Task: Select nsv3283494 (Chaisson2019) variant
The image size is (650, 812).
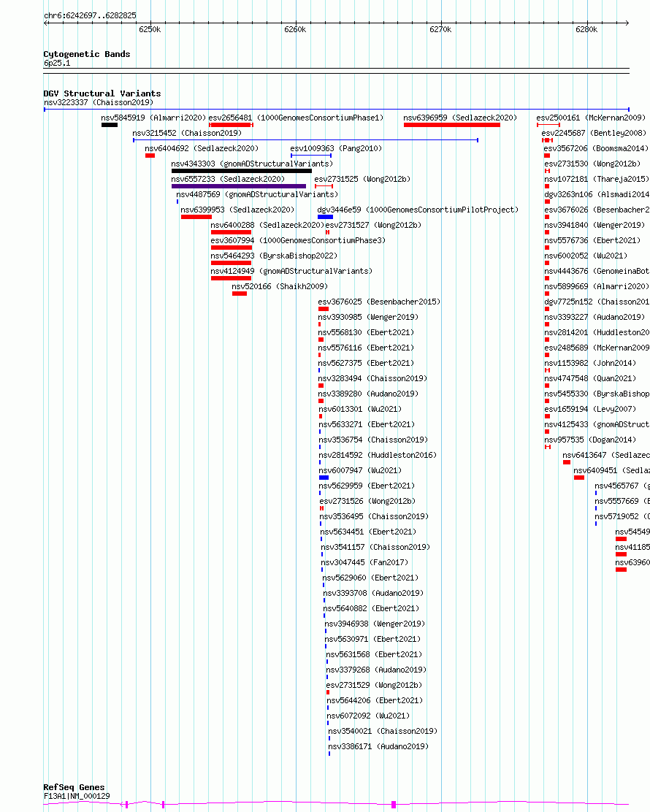Action: pyautogui.click(x=372, y=378)
